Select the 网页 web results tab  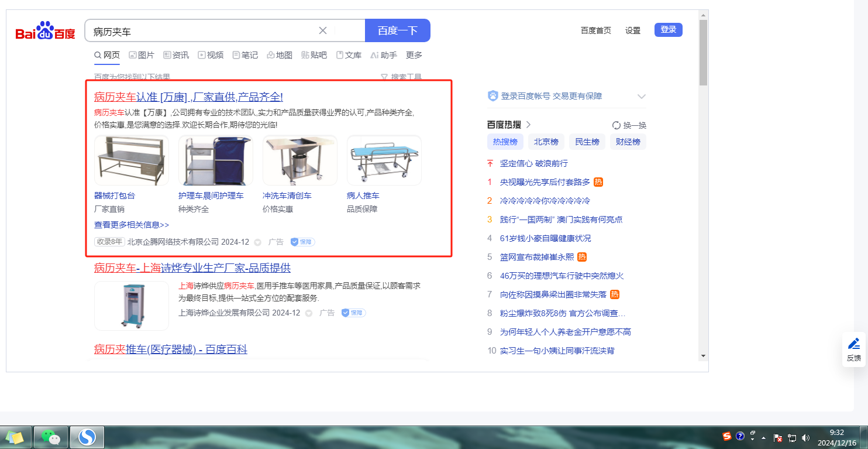[x=107, y=55]
